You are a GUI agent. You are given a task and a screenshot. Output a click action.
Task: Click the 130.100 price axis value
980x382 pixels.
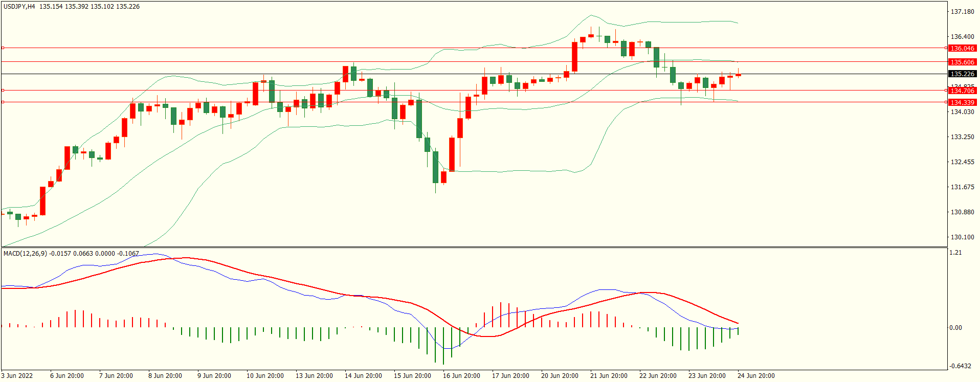962,237
